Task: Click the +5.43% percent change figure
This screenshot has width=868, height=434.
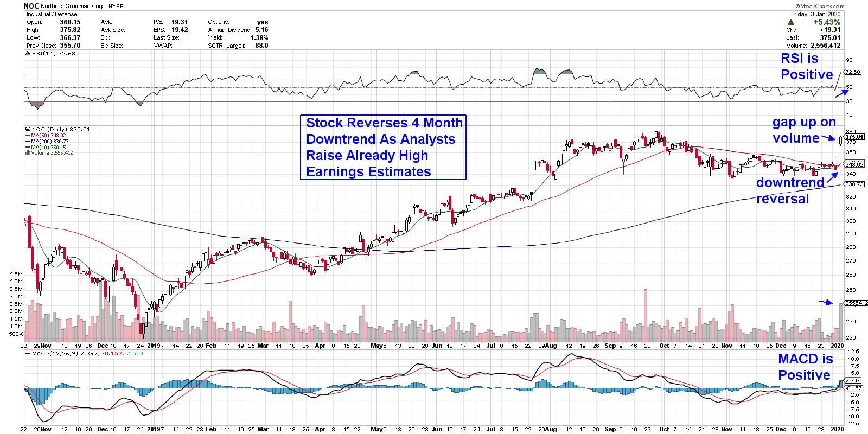Action: (x=827, y=22)
